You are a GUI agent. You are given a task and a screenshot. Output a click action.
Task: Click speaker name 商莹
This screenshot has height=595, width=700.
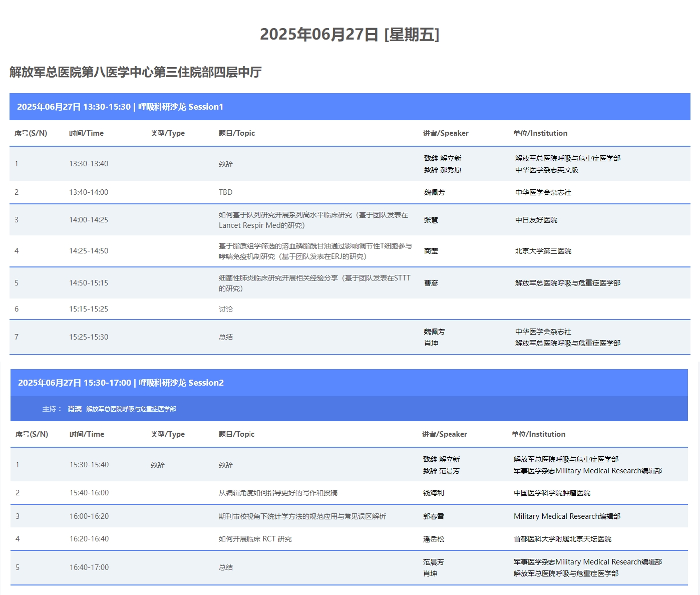tap(431, 251)
